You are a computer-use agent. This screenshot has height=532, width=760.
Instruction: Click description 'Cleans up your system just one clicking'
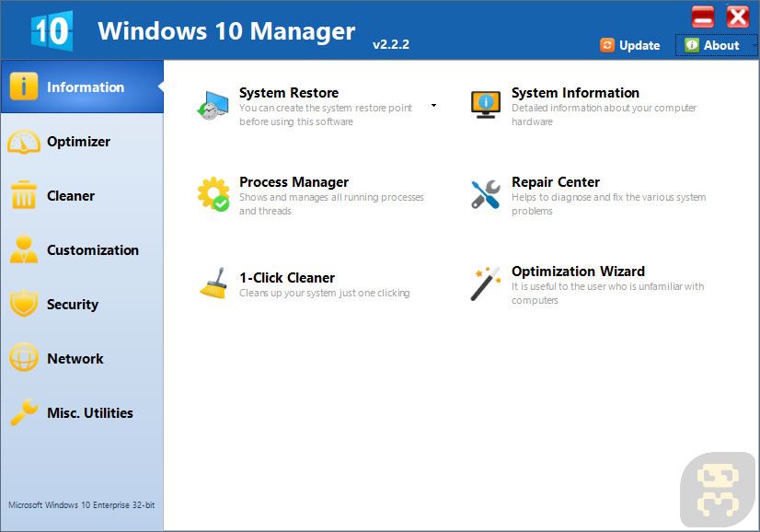(324, 293)
